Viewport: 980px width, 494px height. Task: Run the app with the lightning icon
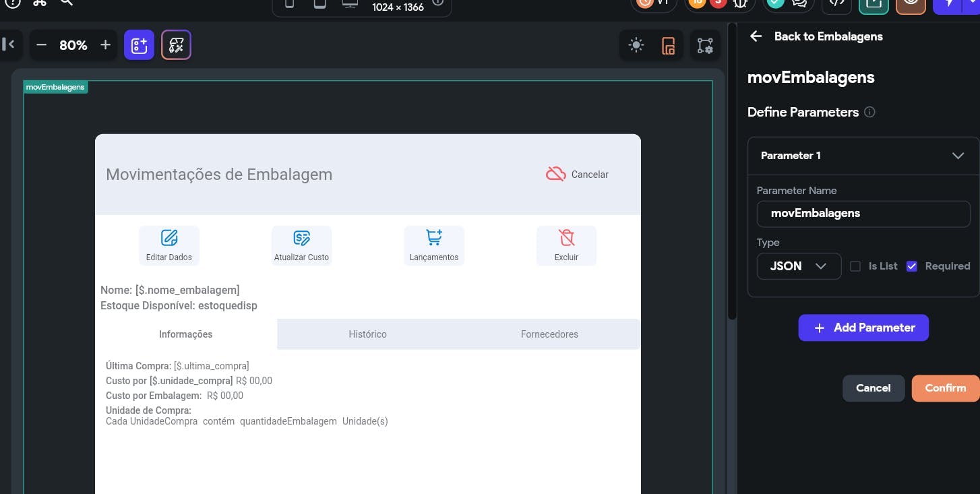coord(949,3)
